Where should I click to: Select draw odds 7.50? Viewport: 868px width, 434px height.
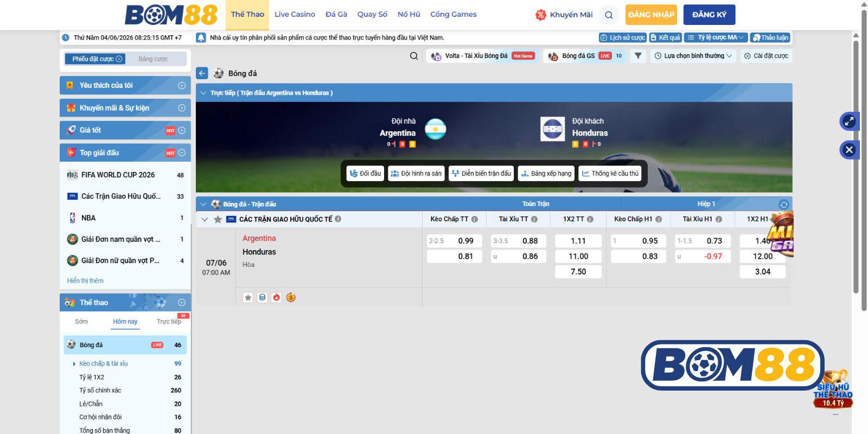click(x=578, y=271)
